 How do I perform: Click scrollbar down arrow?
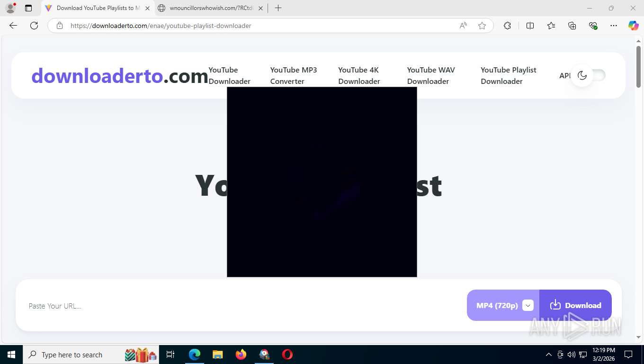click(639, 337)
